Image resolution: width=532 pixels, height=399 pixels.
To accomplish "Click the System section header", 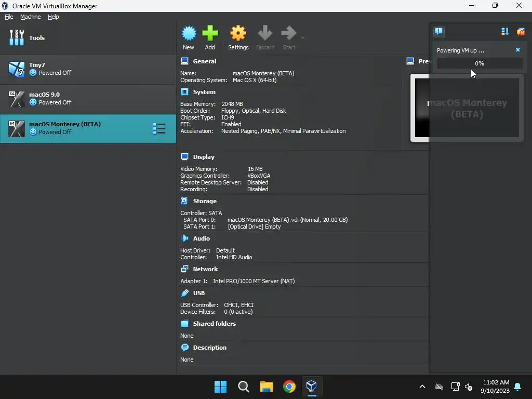I will [204, 92].
